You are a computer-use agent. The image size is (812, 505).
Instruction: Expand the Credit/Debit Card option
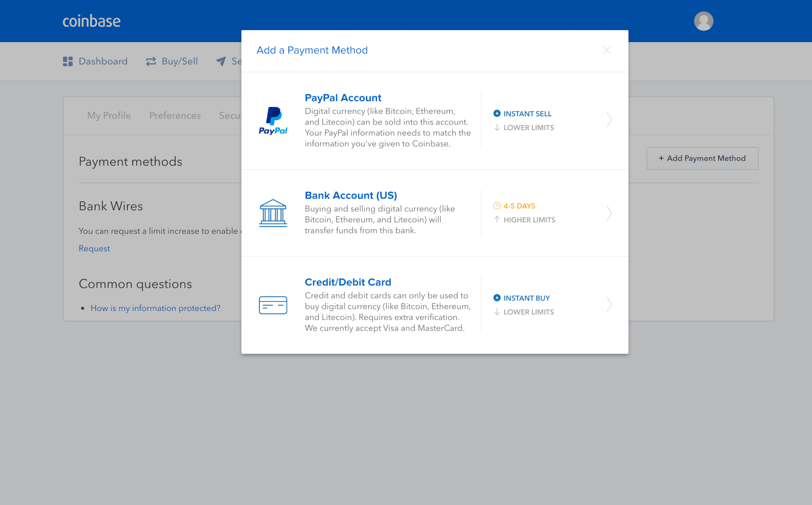(x=609, y=305)
